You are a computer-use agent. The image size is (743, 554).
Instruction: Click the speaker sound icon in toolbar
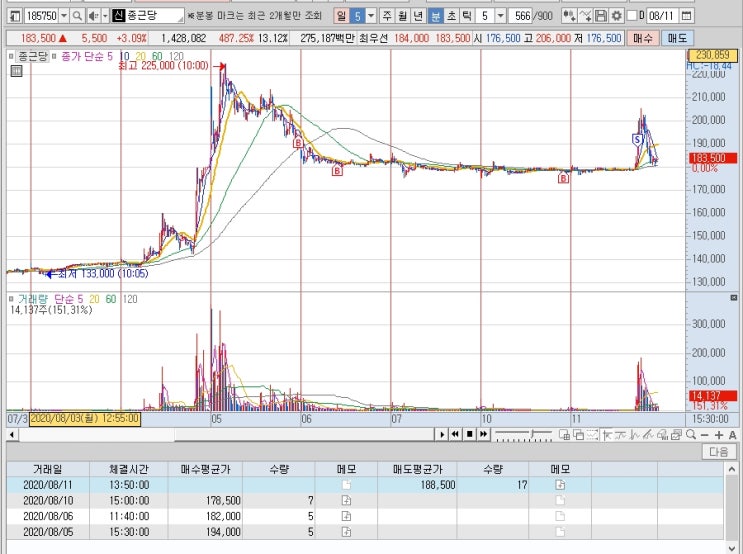point(93,16)
